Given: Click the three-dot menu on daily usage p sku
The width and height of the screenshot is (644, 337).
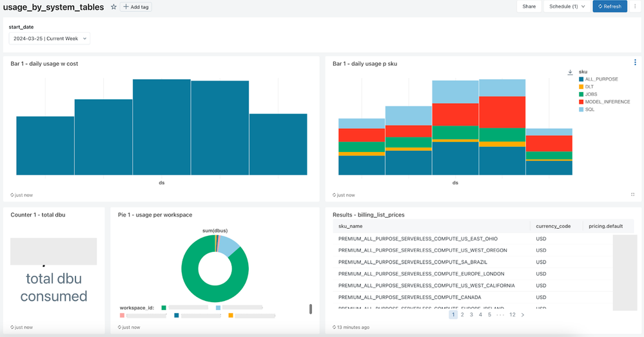Looking at the screenshot, I should 635,63.
